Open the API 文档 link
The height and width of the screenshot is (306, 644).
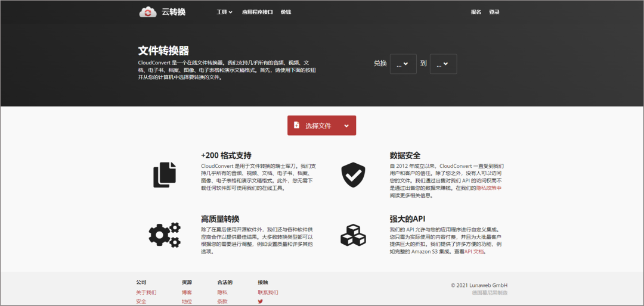click(x=475, y=251)
